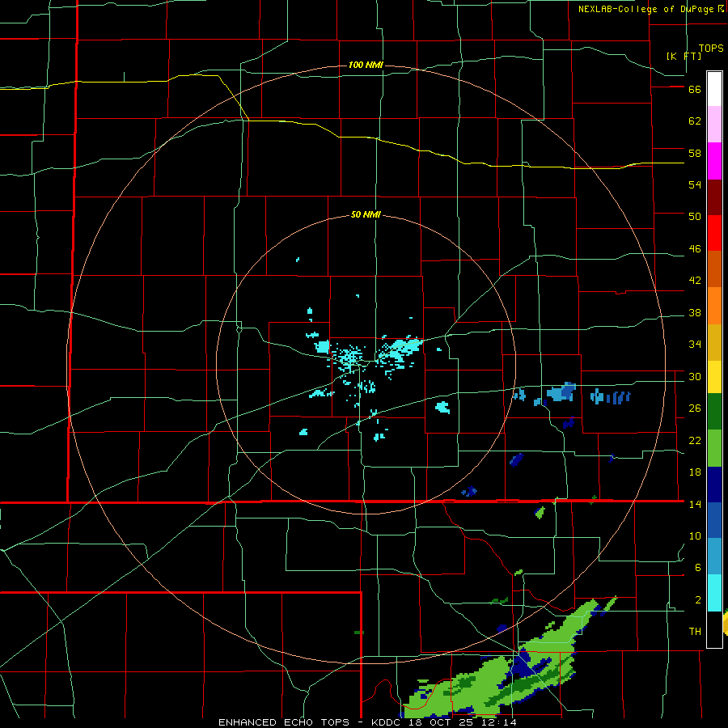
Task: Click the legend value "42"
Action: pyautogui.click(x=695, y=281)
